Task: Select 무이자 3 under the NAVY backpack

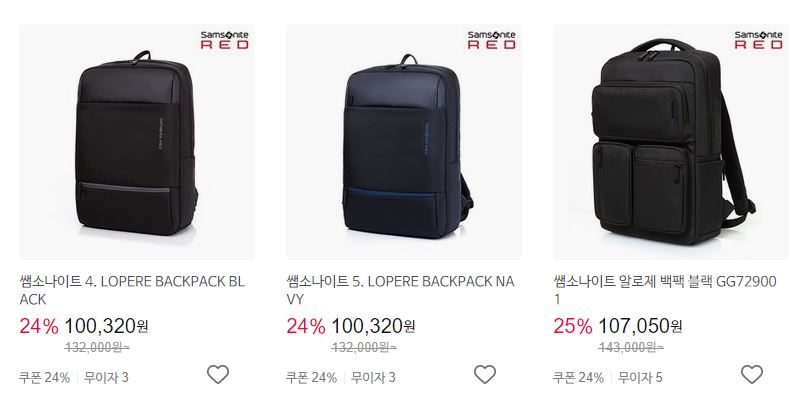Action: click(x=373, y=377)
